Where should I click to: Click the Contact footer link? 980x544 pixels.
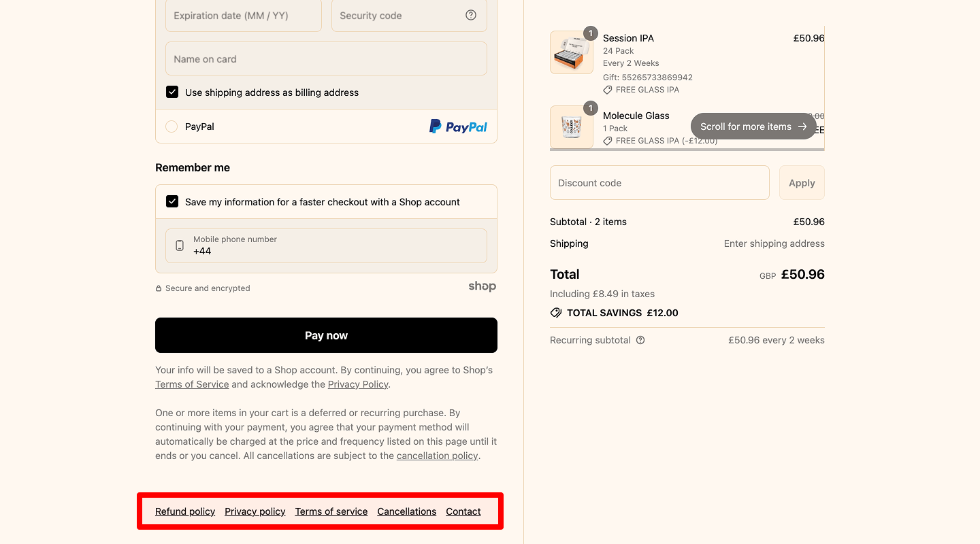[x=463, y=511]
